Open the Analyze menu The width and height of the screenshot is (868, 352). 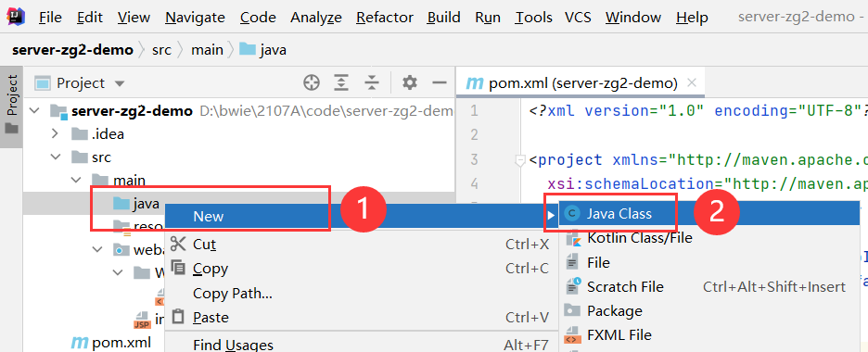pyautogui.click(x=316, y=17)
